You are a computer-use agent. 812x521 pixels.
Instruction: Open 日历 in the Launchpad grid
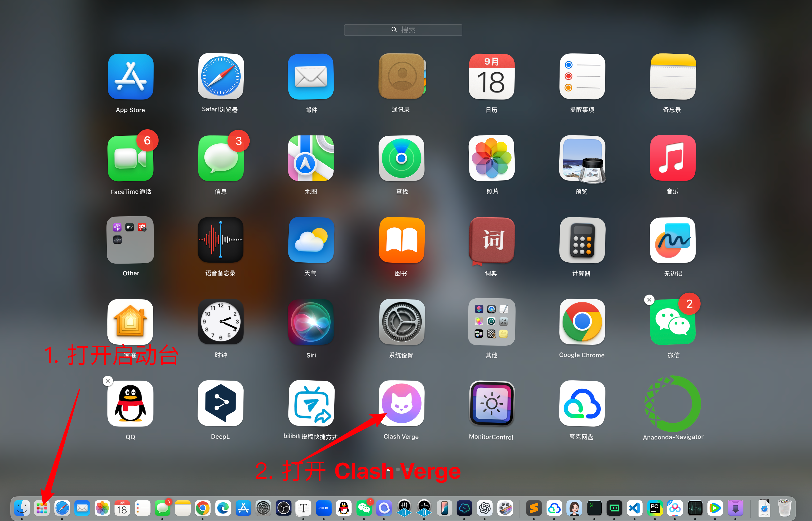[492, 77]
